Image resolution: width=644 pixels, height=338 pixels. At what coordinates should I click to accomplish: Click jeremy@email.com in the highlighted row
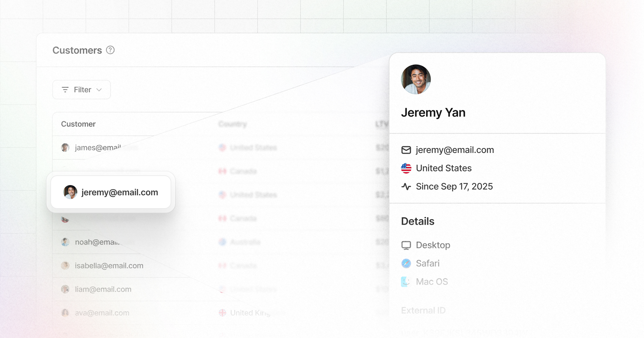[120, 192]
